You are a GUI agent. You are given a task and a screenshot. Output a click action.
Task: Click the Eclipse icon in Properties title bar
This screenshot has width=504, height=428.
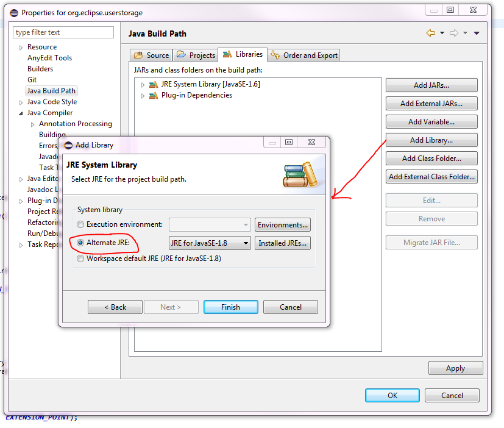[14, 13]
